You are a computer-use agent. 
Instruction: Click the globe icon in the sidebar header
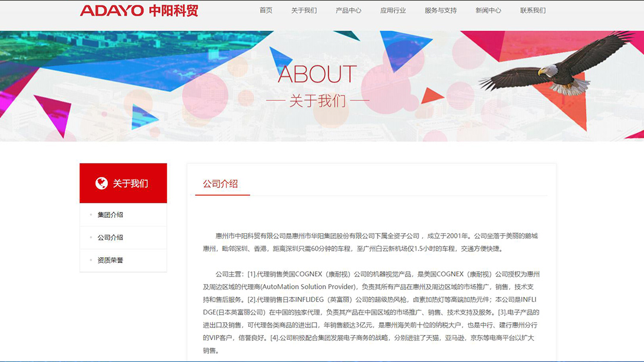coord(101,183)
